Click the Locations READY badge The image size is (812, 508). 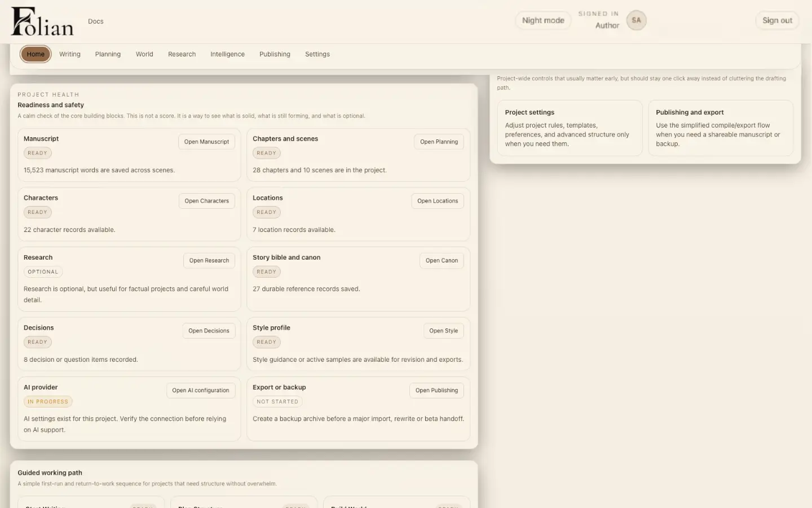pos(267,212)
